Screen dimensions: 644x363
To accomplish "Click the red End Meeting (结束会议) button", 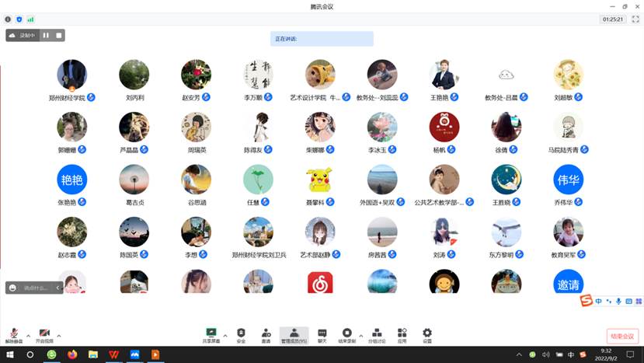I will [x=622, y=336].
